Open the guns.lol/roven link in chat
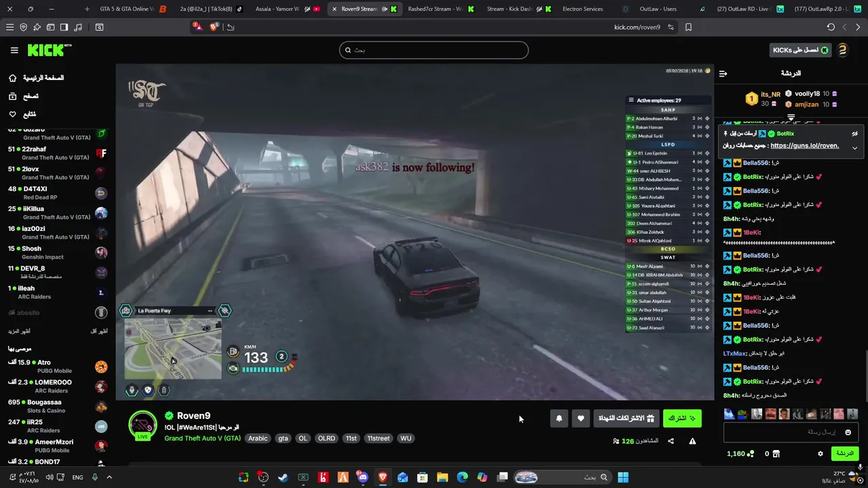The height and width of the screenshot is (488, 868). [804, 146]
